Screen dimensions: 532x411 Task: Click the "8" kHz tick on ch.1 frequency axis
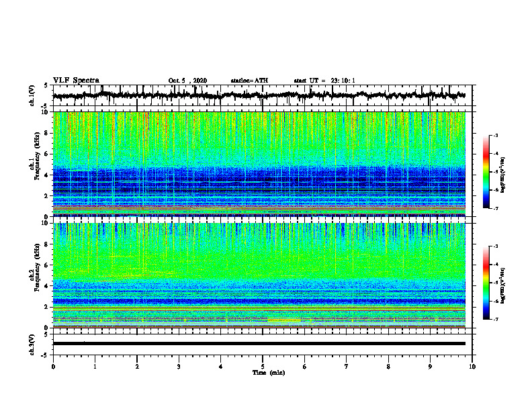(x=47, y=133)
